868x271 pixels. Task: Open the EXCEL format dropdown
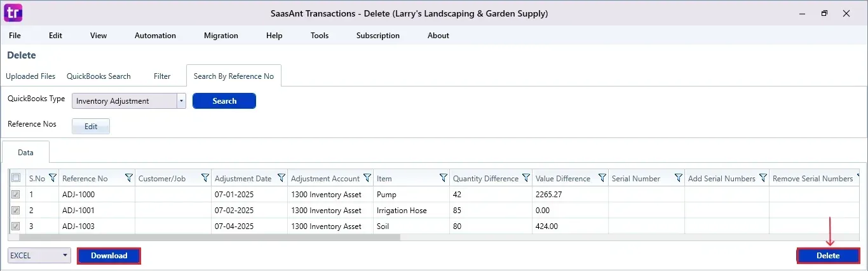[x=39, y=256]
